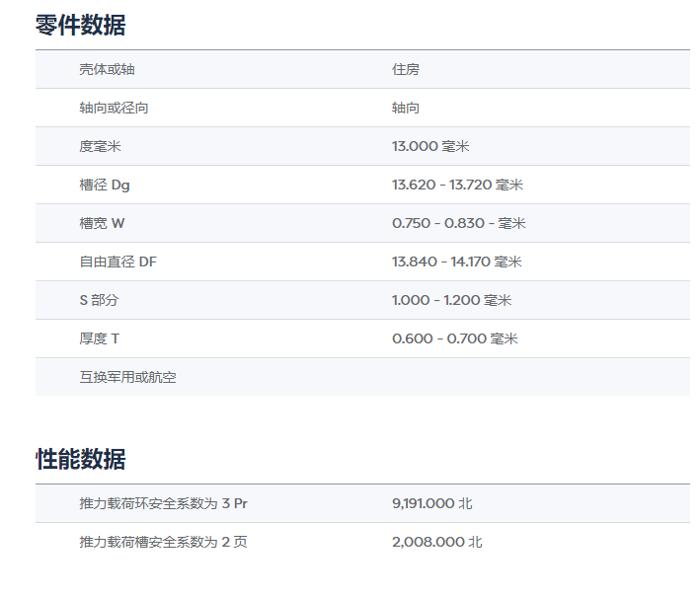Click the 自由直径 DF label
Image resolution: width=700 pixels, height=598 pixels.
(117, 262)
